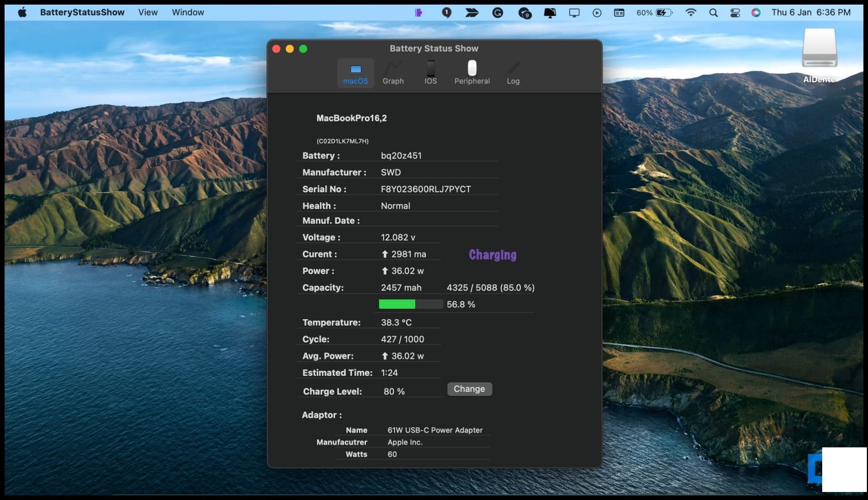This screenshot has width=868, height=500.
Task: Click the charge level value 80 %
Action: [x=394, y=391]
